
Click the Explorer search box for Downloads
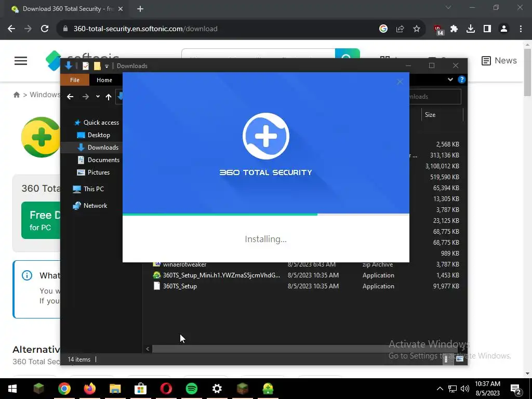tap(435, 97)
